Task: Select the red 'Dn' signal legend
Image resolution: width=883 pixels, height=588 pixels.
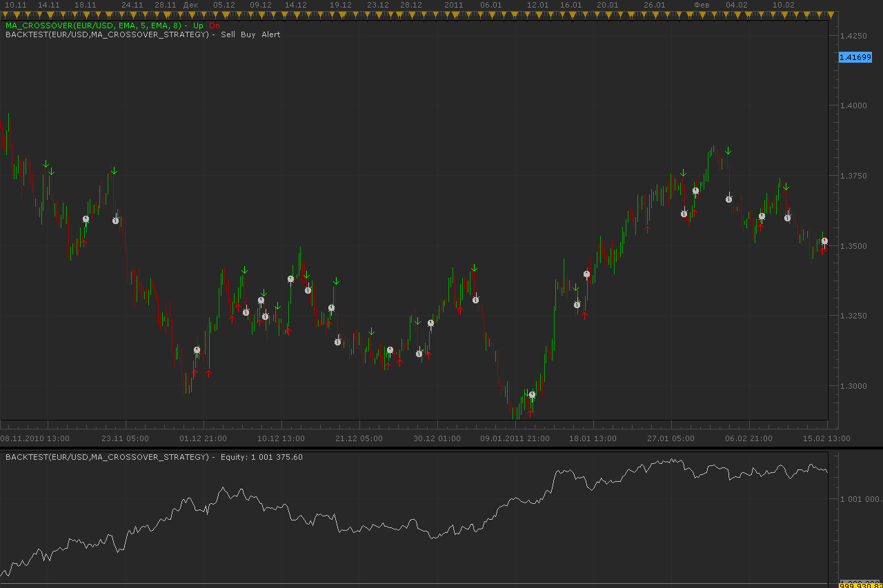Action: 214,26
